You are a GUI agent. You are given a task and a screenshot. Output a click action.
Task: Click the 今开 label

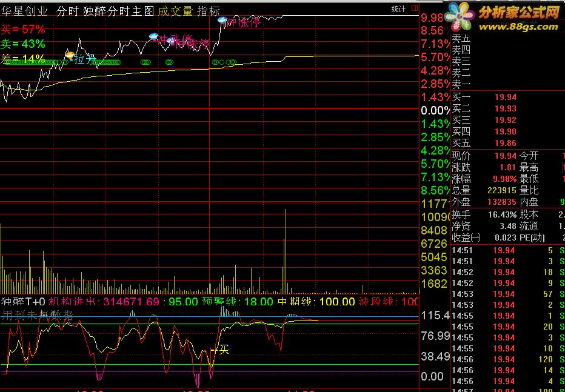(x=529, y=156)
